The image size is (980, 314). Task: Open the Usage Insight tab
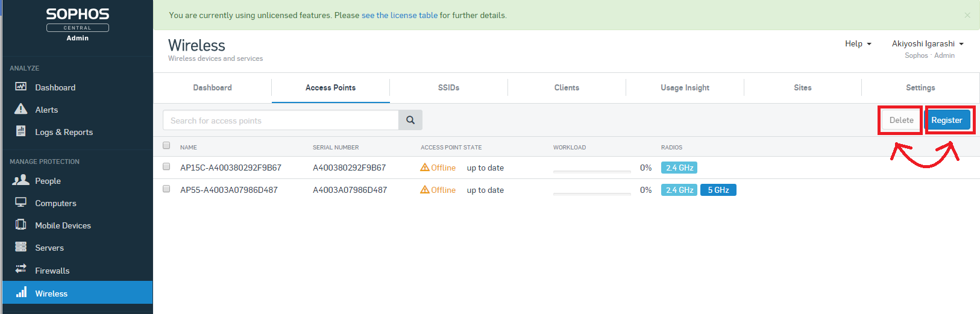(x=685, y=87)
